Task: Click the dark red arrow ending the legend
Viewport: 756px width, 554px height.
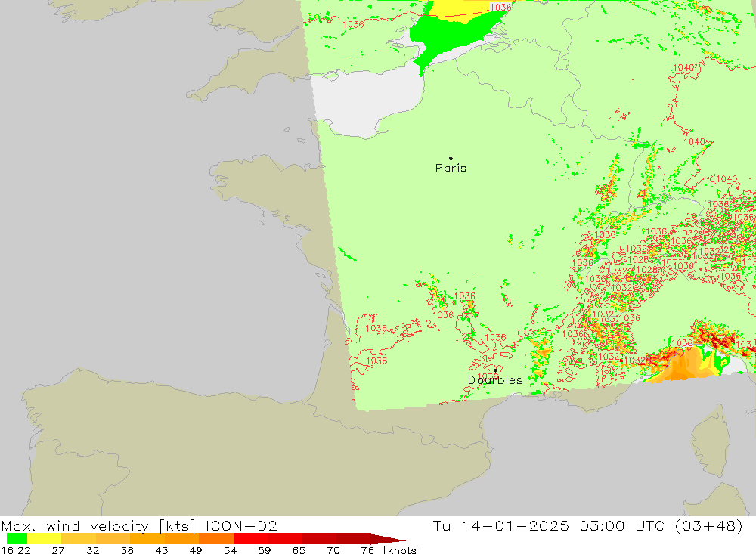Action: pos(388,538)
